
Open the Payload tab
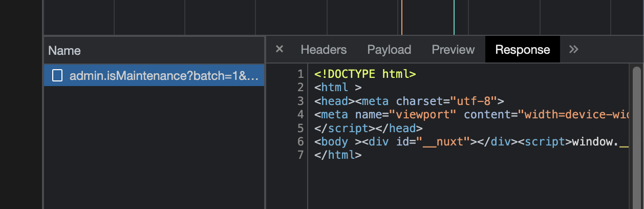pos(389,50)
